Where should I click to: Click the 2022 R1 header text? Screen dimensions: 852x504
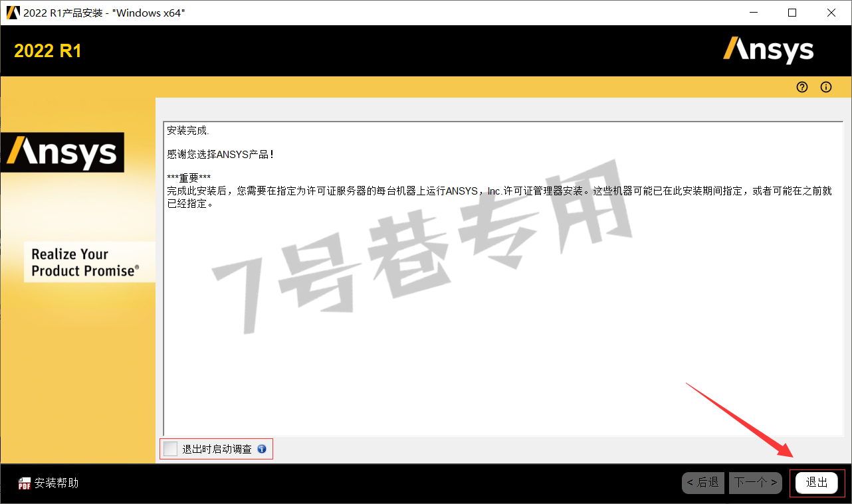click(x=48, y=51)
